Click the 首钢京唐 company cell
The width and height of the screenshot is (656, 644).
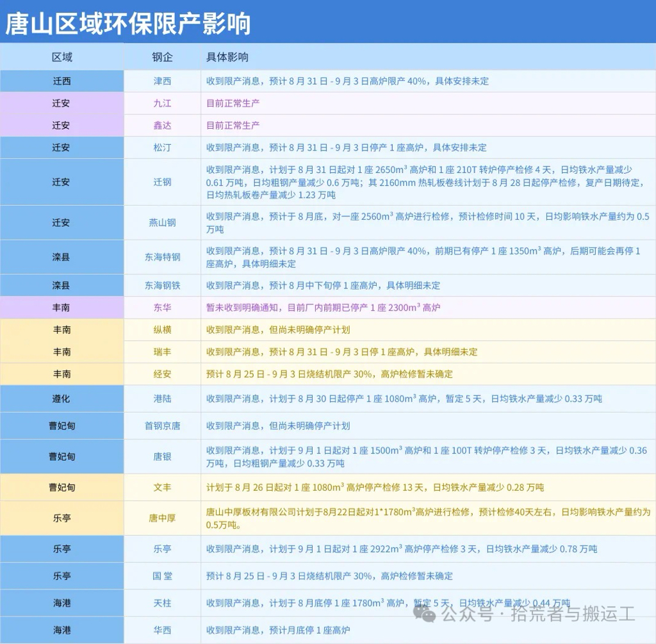(162, 426)
